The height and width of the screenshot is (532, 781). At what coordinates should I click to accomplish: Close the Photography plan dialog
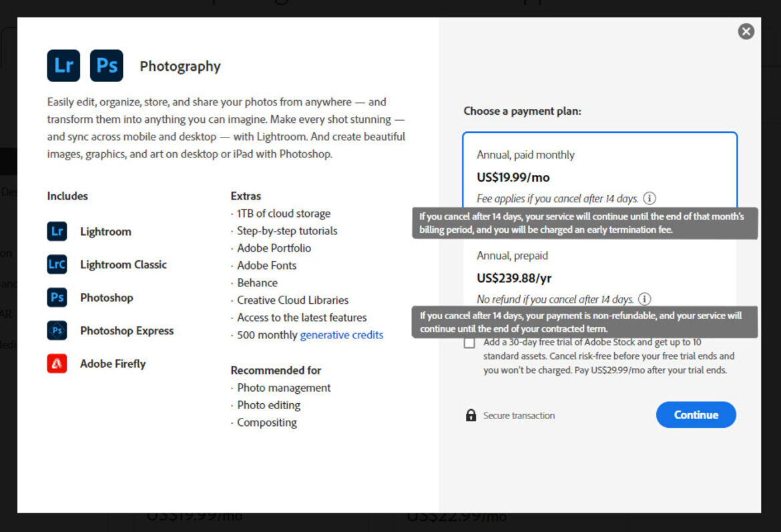746,31
